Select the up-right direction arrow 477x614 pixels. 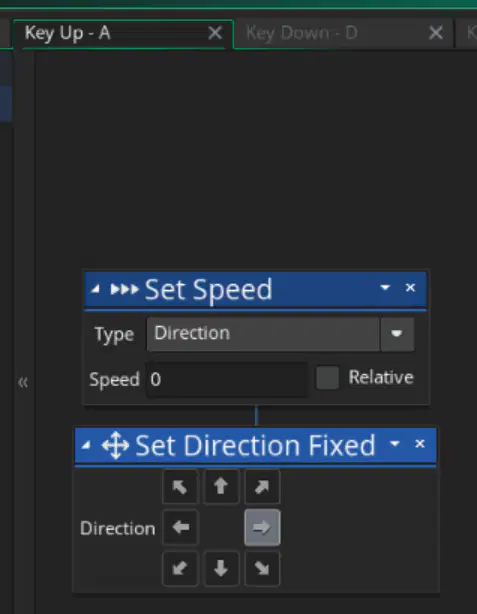pyautogui.click(x=262, y=487)
